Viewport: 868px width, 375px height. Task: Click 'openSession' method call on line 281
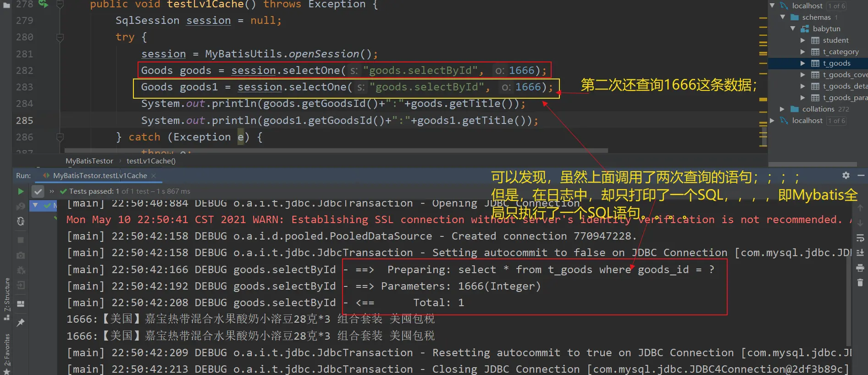(x=324, y=54)
